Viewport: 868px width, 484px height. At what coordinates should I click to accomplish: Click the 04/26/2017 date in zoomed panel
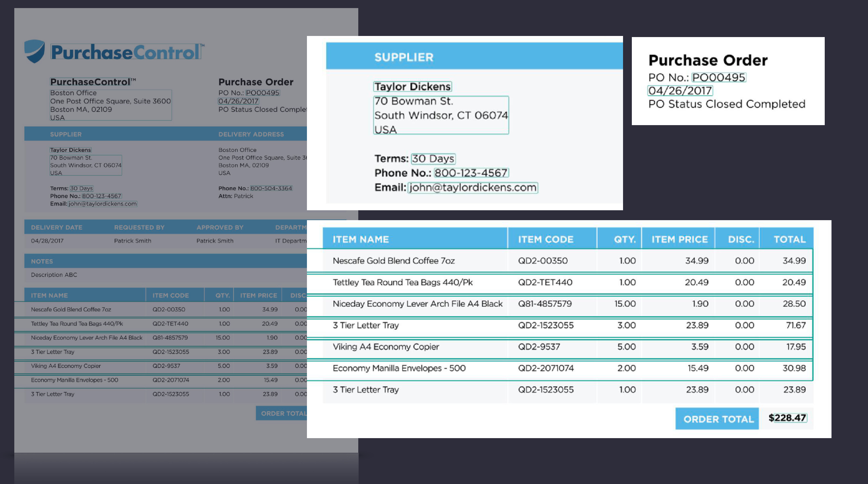pos(680,91)
